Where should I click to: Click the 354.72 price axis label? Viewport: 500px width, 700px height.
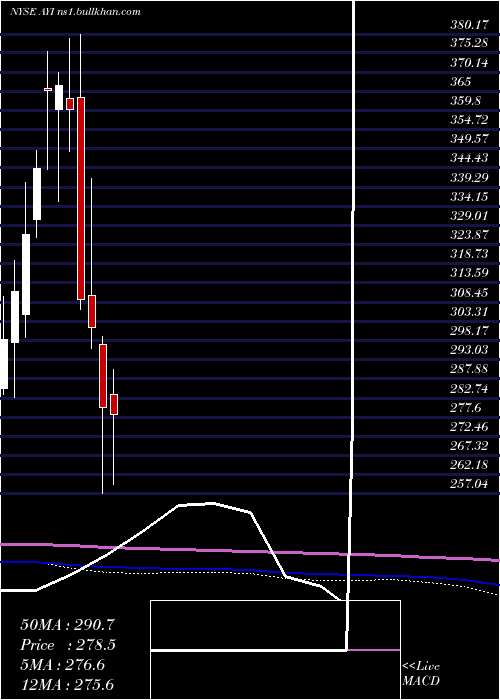(x=469, y=120)
